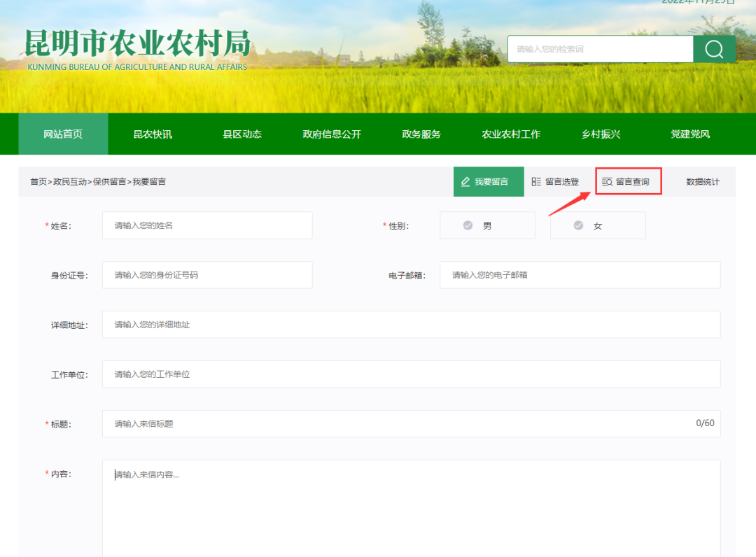Click the pencil icon on 我要留言
The height and width of the screenshot is (557, 756).
(x=465, y=182)
